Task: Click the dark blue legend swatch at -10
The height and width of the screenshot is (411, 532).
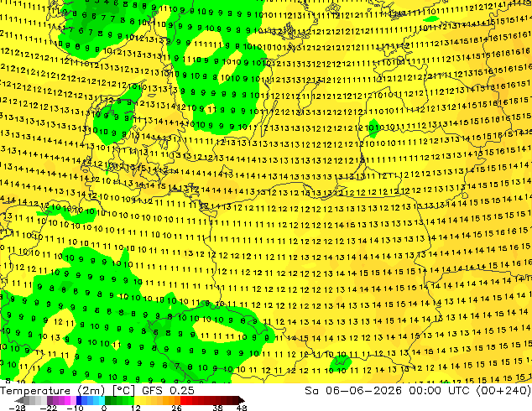Action: (x=79, y=400)
